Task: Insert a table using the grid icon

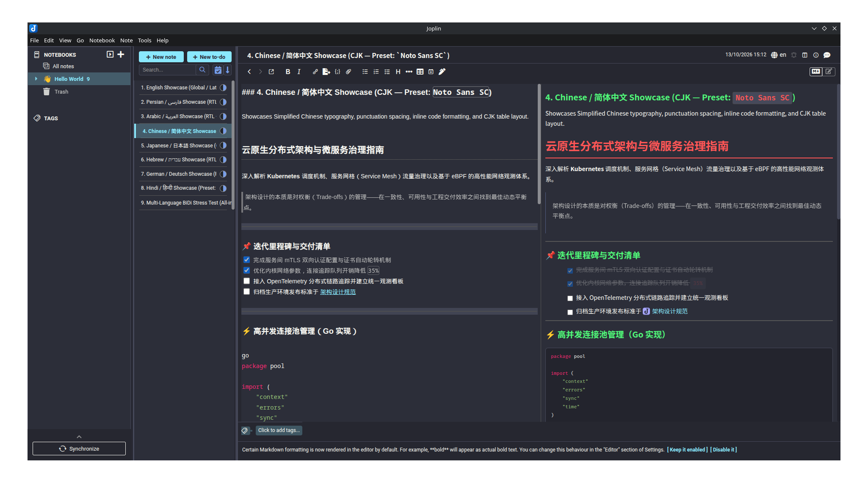Action: tap(420, 72)
